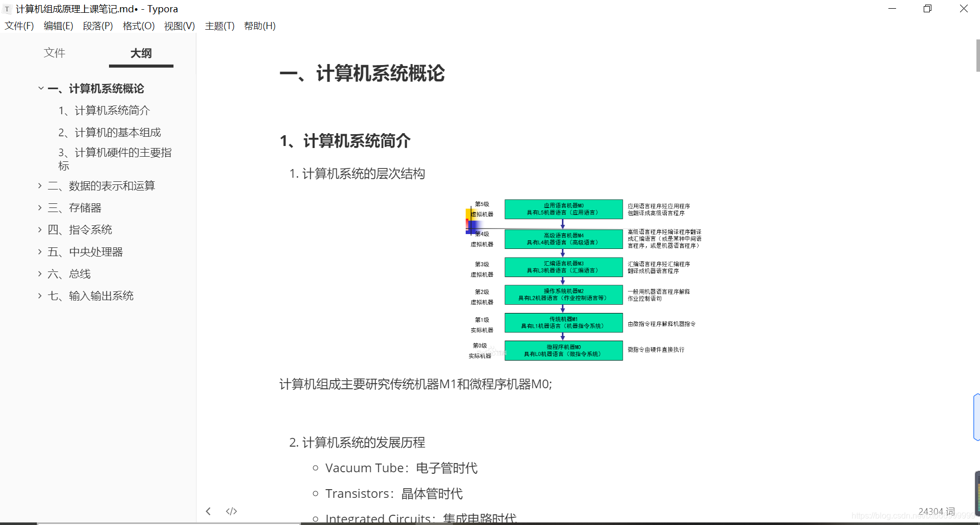Expand the 四、指令系统 outline section

[40, 229]
